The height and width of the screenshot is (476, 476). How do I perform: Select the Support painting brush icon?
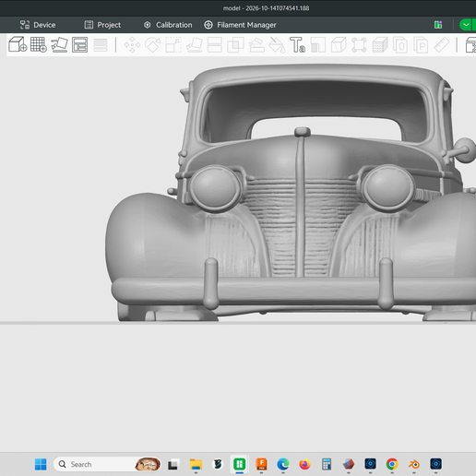pos(256,45)
